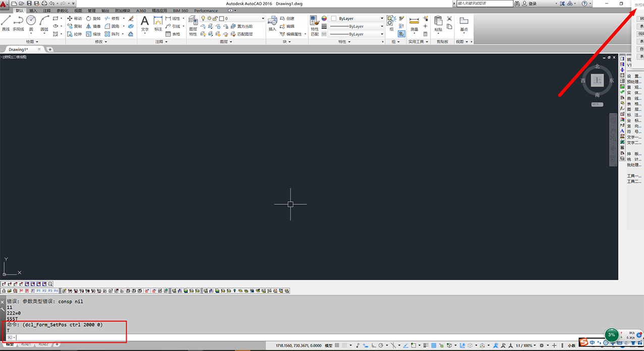Viewport: 644px width, 351px height.
Task: Select the 圆 (Circle) tool
Action: [31, 23]
